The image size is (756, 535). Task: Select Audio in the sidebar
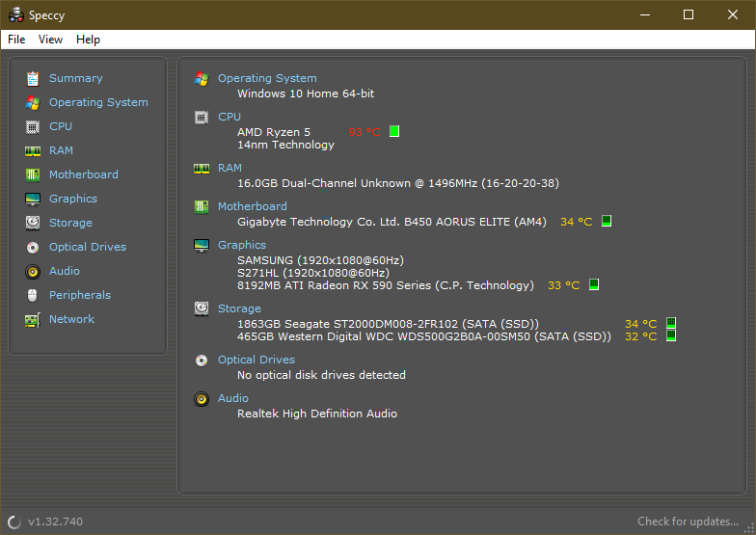64,271
